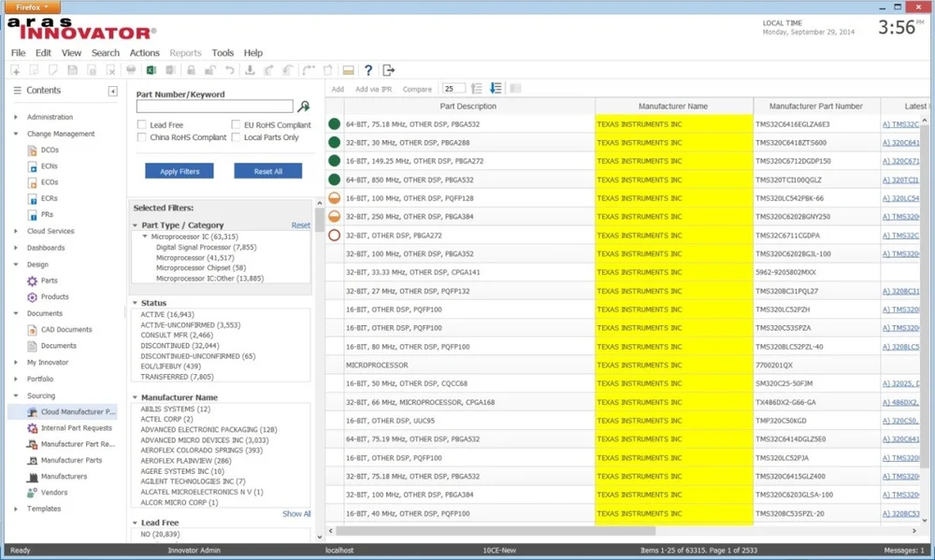Collapse the Microprocessor IC category node
The height and width of the screenshot is (560, 935).
pyautogui.click(x=145, y=237)
